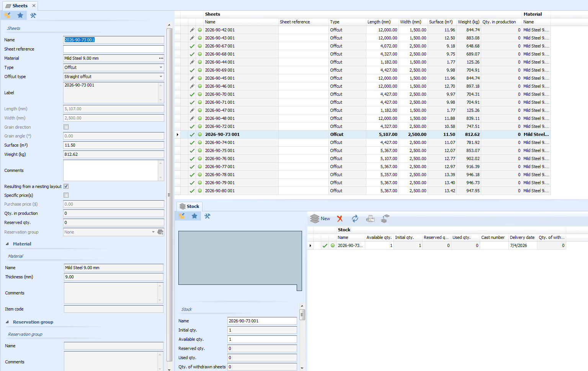588x371 pixels.
Task: Click the pencil icon on row 2026-90-46 001
Action: click(192, 86)
